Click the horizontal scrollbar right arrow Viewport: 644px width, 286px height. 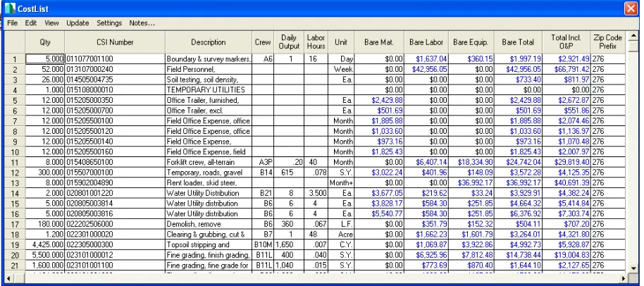point(624,278)
